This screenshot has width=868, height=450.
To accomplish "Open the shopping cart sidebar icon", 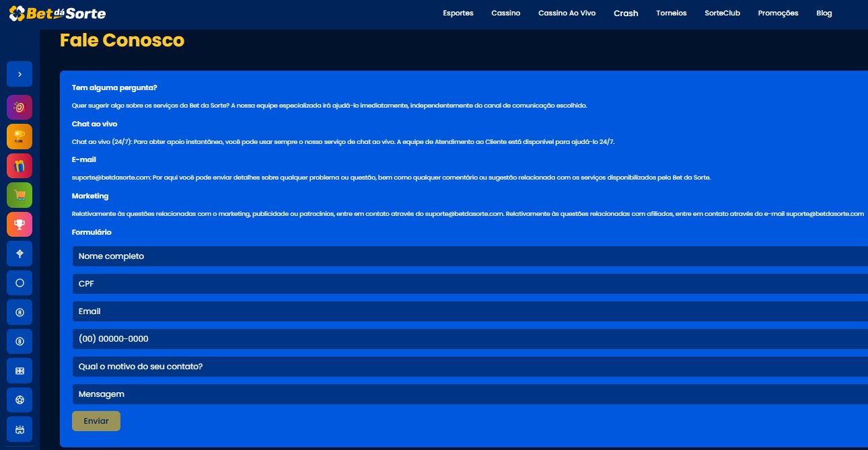I will (20, 195).
